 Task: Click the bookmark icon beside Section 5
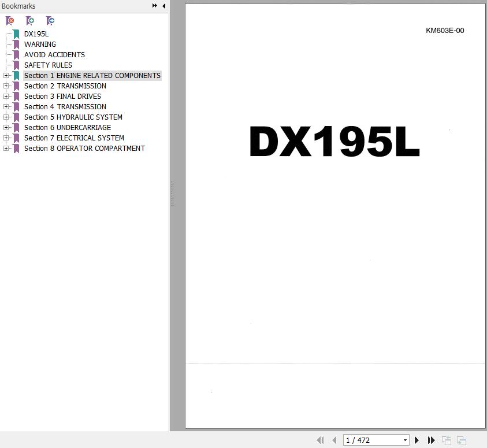pos(16,117)
